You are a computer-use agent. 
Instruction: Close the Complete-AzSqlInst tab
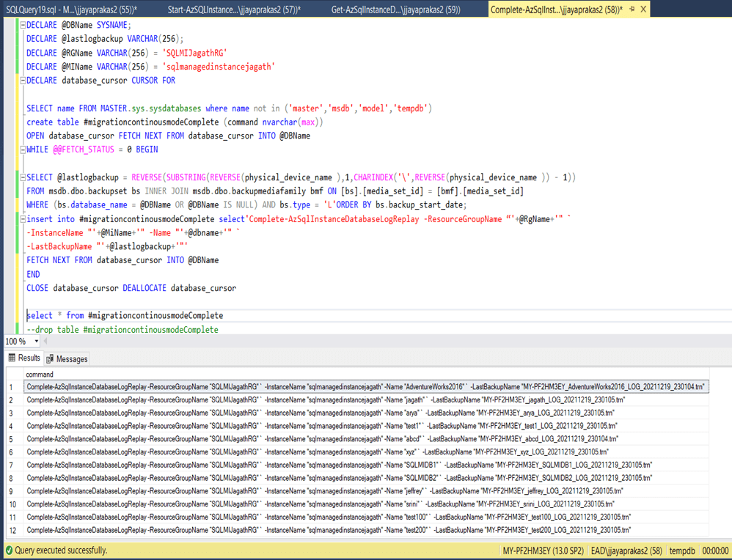[x=643, y=10]
